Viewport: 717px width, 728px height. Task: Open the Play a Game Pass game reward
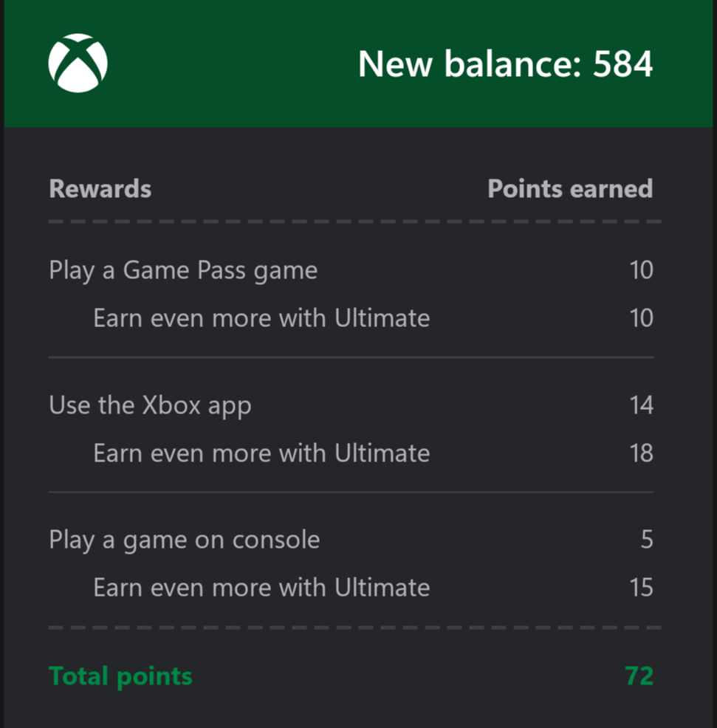click(183, 271)
